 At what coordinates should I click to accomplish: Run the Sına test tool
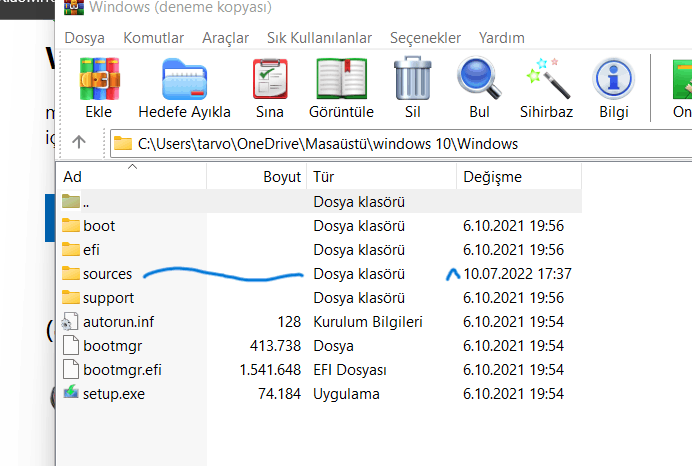tap(270, 80)
